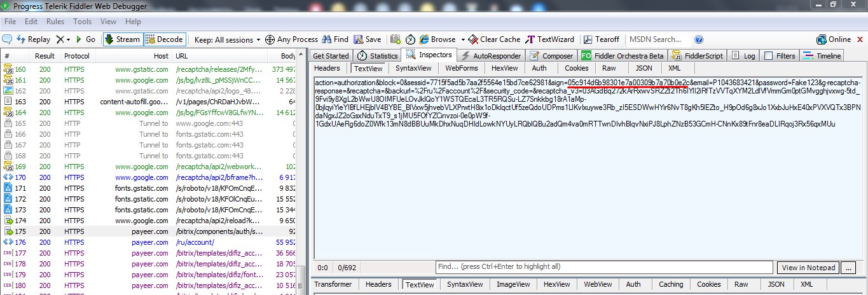The height and width of the screenshot is (295, 868).
Task: Click the Online status indicator
Action: pos(833,39)
